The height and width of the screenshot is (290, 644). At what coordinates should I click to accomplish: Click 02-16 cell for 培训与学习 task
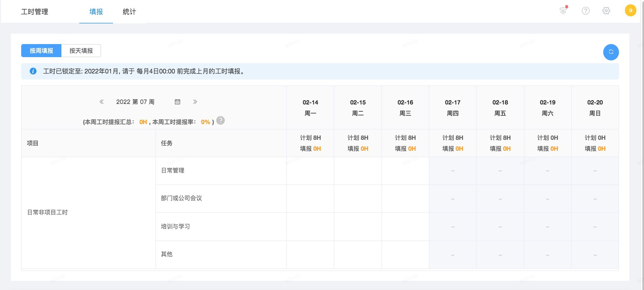(x=405, y=227)
